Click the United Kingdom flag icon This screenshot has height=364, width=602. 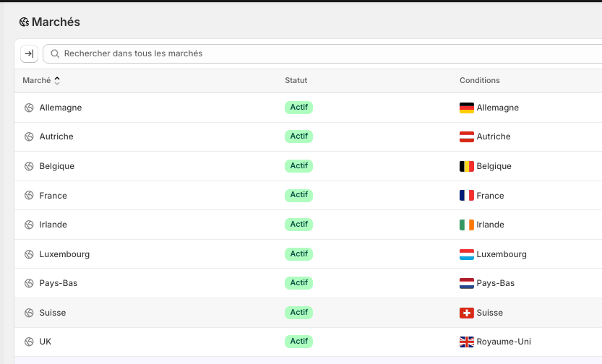[466, 342]
